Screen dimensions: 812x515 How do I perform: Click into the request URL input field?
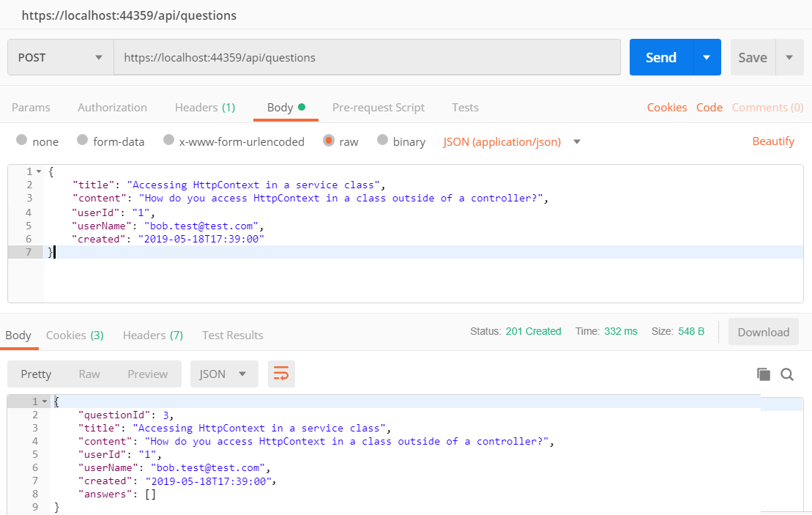click(366, 57)
